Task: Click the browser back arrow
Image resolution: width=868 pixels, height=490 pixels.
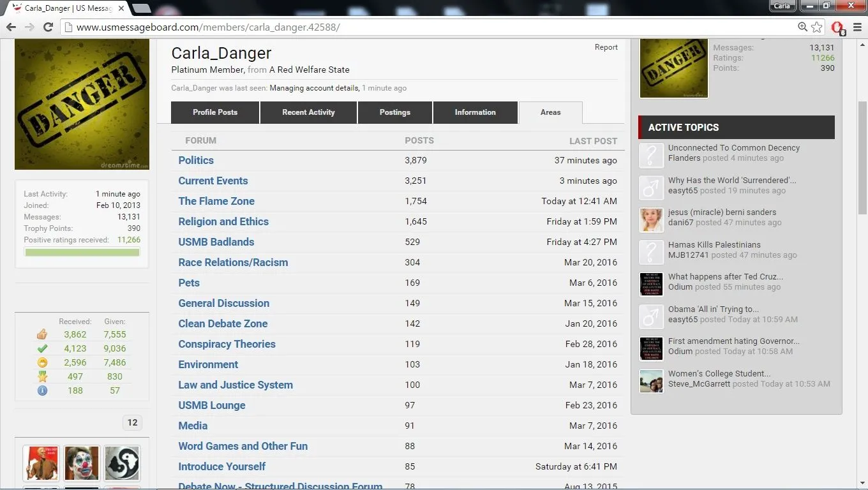Action: [11, 27]
